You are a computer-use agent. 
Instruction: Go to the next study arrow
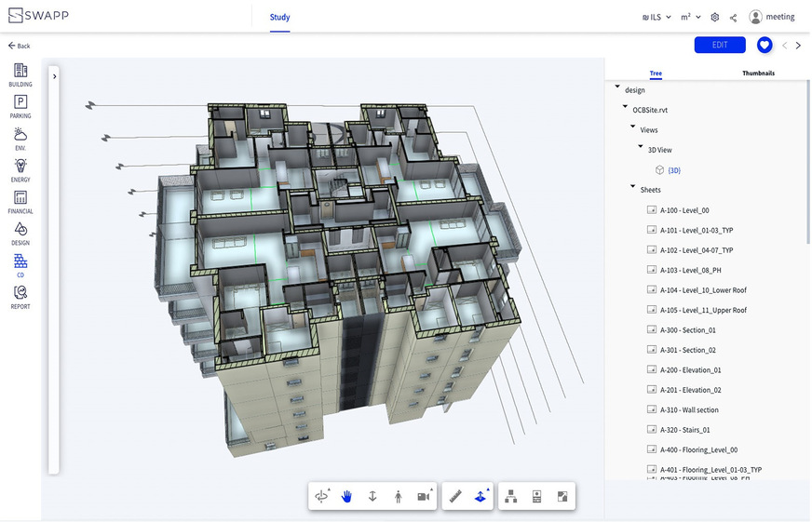click(x=798, y=46)
